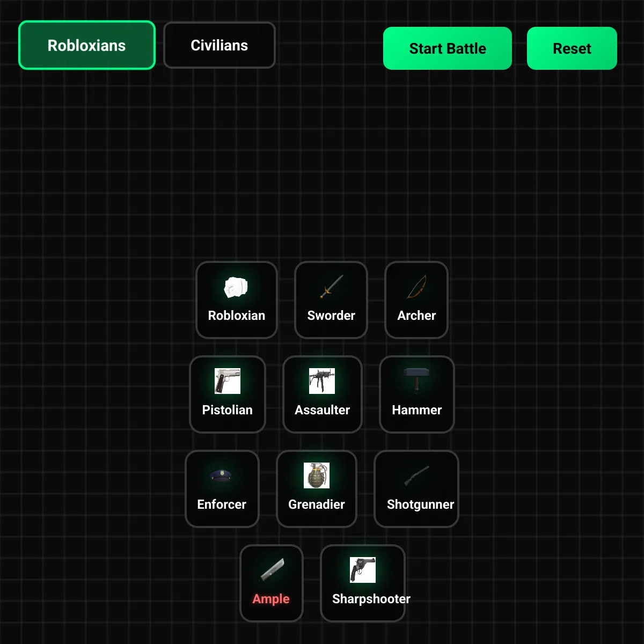Select the Enforcer police cap icon
Image resolution: width=644 pixels, height=644 pixels.
[x=221, y=475]
